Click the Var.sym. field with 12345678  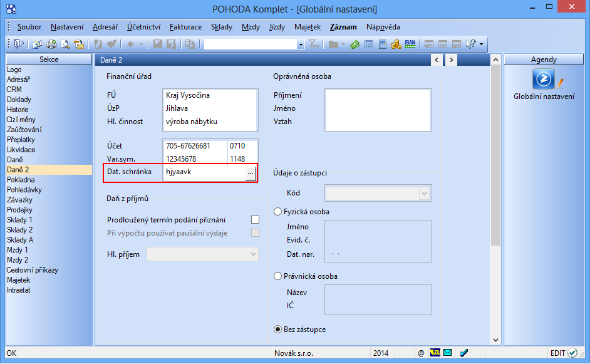coord(195,159)
